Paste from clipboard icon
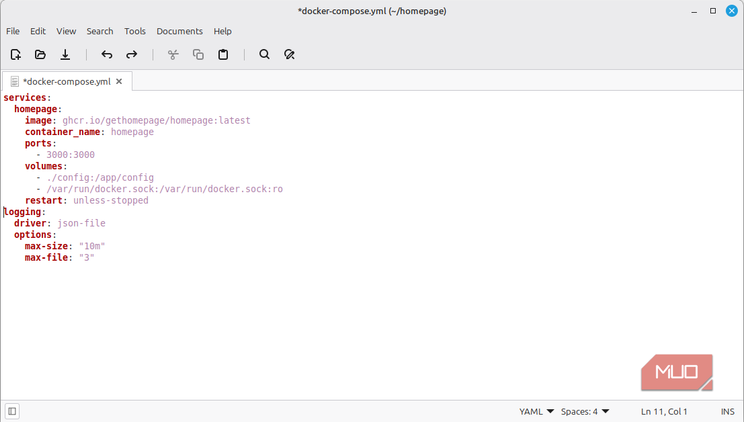Viewport: 744px width, 422px height. point(223,55)
